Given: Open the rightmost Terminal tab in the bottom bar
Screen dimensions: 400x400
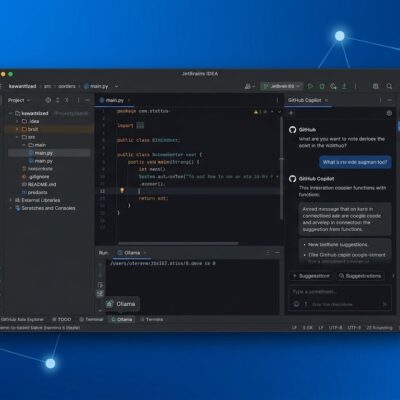Looking at the screenshot, I should 152,319.
